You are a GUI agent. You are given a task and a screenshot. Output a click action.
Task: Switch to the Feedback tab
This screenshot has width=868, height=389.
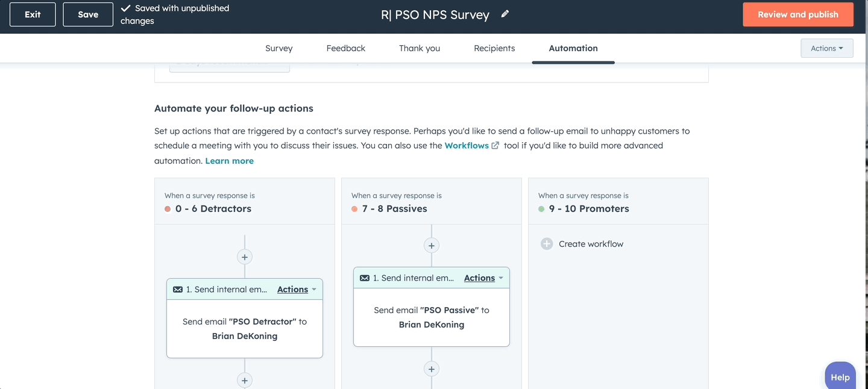346,48
